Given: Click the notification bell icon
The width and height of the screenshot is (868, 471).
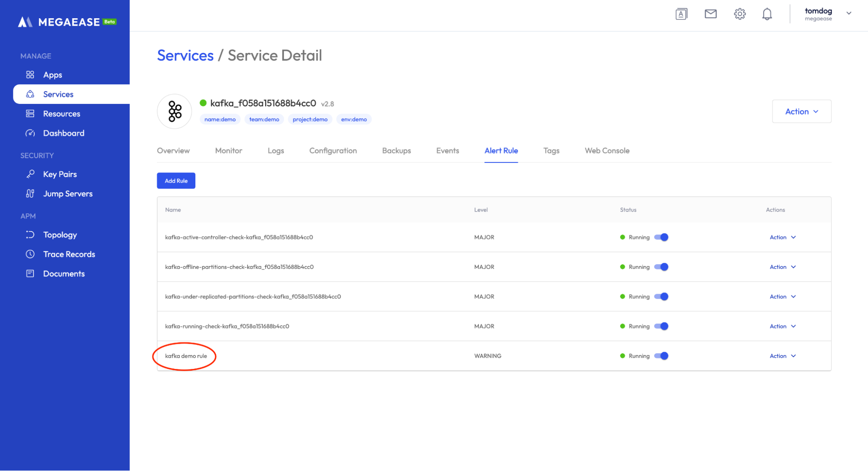Looking at the screenshot, I should pyautogui.click(x=767, y=14).
